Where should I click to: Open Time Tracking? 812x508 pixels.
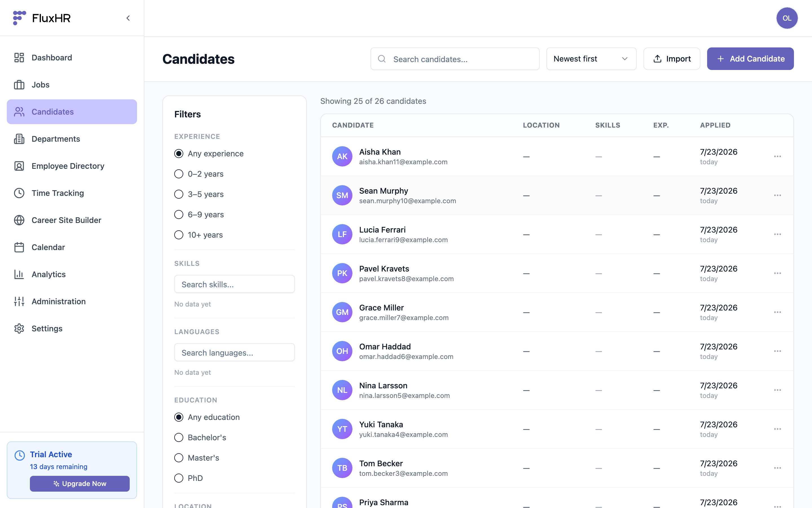click(x=72, y=193)
